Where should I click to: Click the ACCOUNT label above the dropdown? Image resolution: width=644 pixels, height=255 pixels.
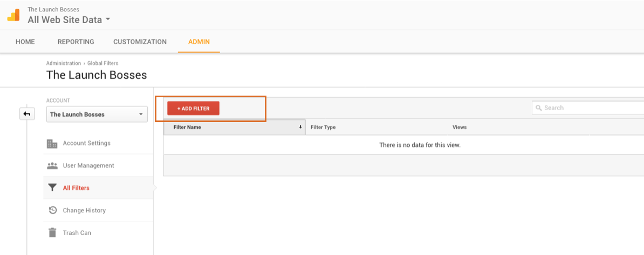click(x=58, y=100)
